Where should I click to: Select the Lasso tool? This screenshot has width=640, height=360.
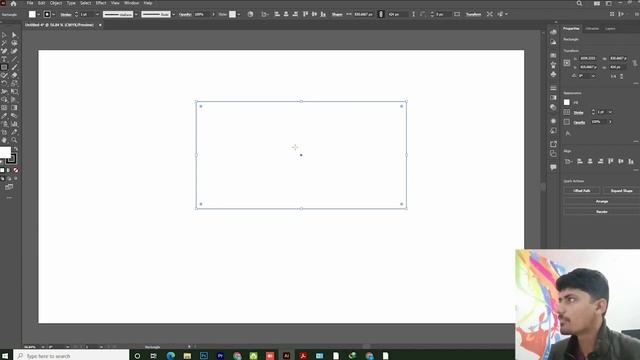[14, 43]
